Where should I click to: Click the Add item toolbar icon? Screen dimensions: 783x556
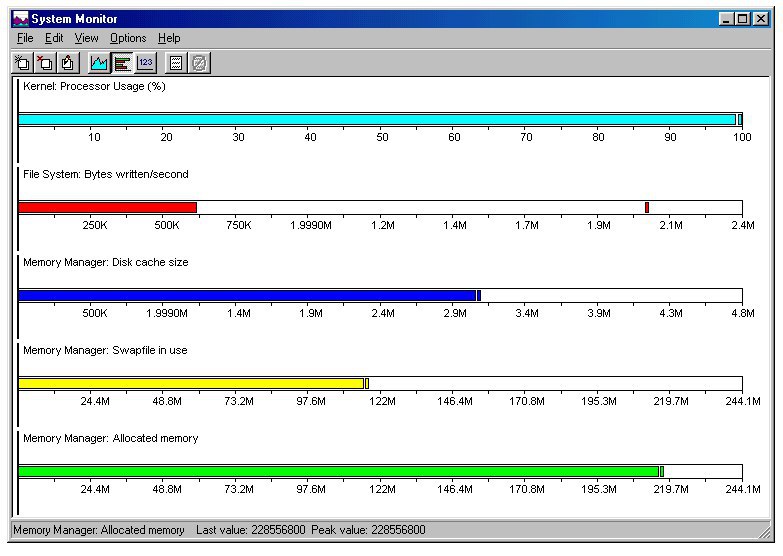coord(22,63)
